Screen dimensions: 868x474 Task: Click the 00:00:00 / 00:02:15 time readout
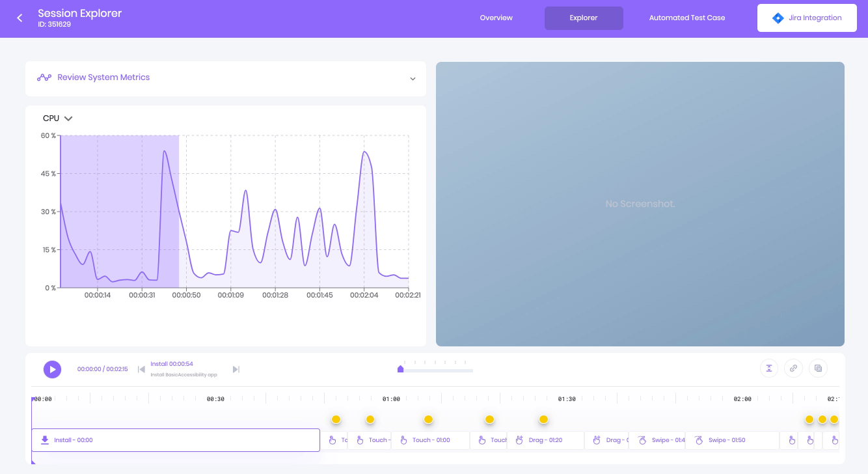click(x=102, y=369)
